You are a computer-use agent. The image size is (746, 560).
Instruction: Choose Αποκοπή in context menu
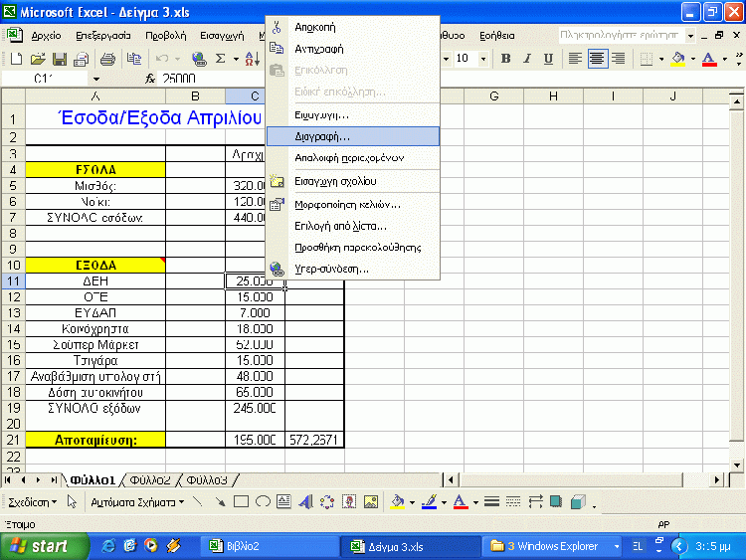353,27
